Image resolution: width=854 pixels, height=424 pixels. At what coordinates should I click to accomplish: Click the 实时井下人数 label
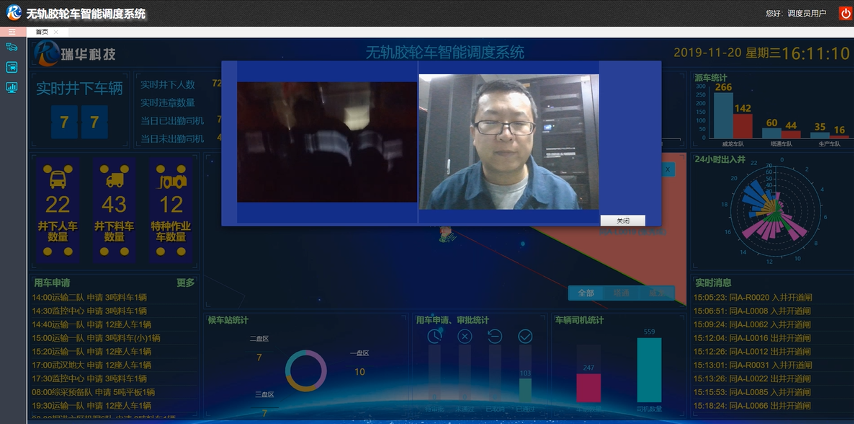pyautogui.click(x=167, y=84)
